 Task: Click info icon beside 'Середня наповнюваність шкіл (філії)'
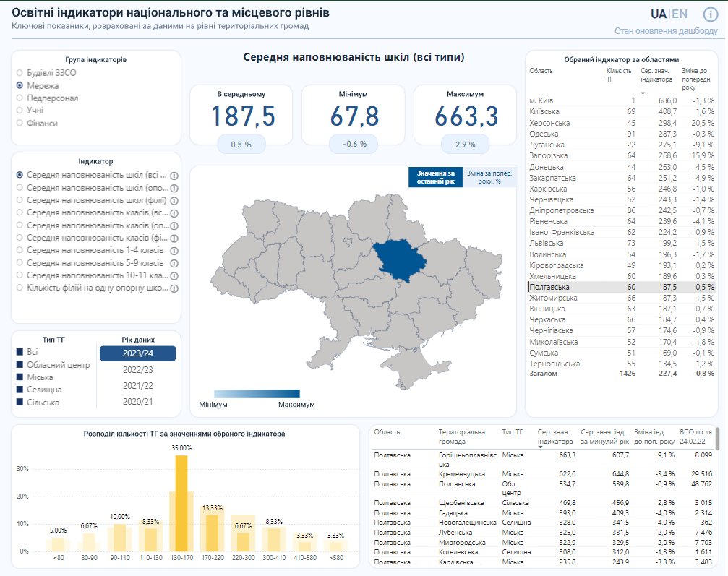[174, 200]
